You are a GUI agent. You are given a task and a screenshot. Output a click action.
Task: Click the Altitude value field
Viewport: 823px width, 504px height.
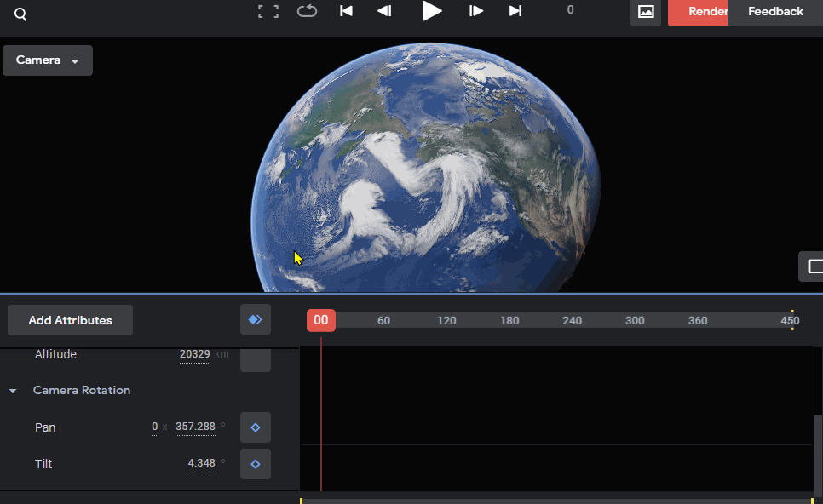click(195, 354)
